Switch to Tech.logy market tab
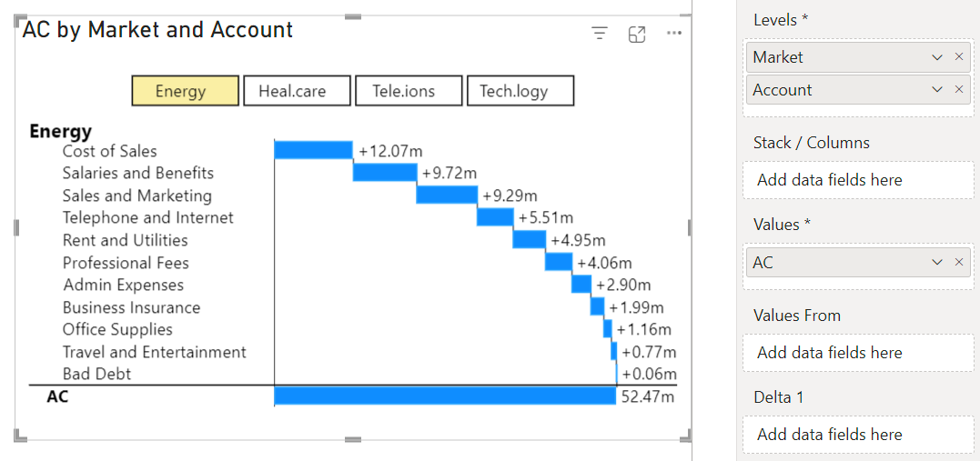 [520, 91]
